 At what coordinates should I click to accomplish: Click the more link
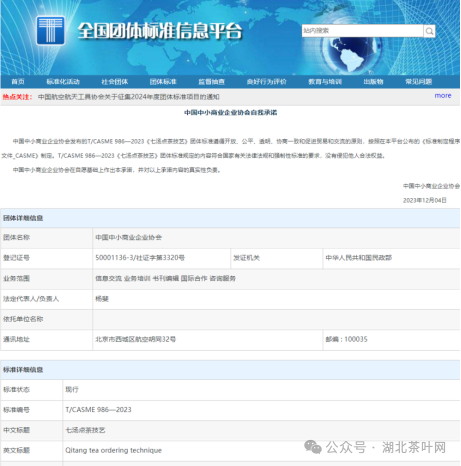coord(443,96)
